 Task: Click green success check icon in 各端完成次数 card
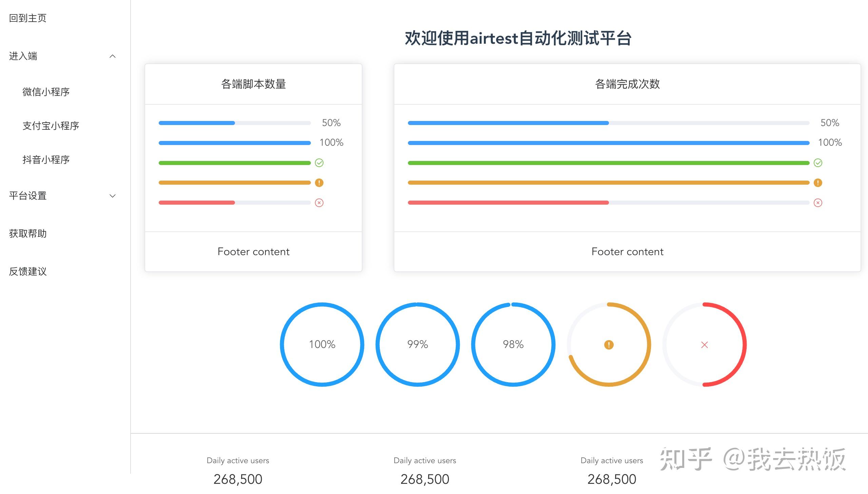coord(818,163)
